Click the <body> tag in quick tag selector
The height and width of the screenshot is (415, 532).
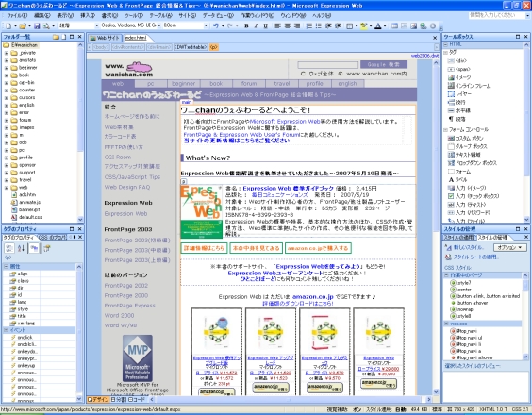pyautogui.click(x=101, y=47)
